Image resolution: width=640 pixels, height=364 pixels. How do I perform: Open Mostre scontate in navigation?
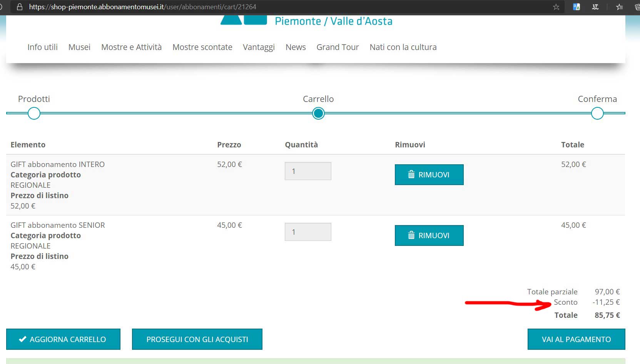[x=202, y=47]
